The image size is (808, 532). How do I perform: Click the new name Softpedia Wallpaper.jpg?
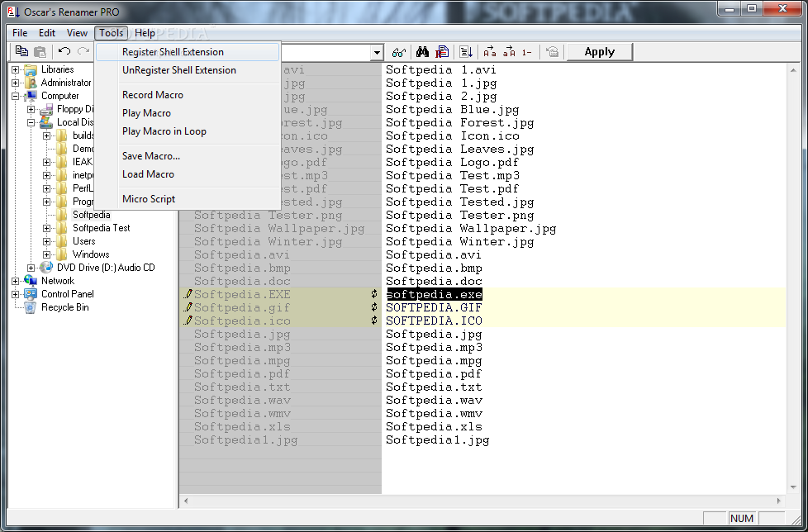coord(470,228)
